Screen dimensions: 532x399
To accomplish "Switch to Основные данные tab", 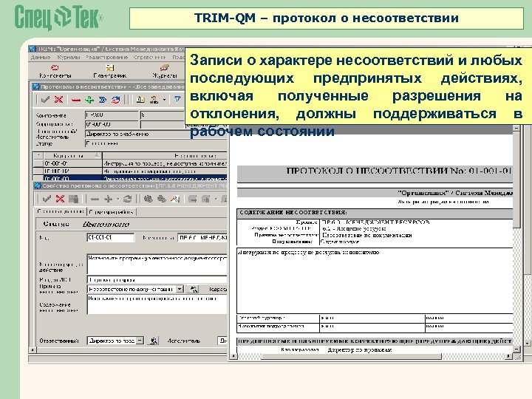I will pos(61,211).
